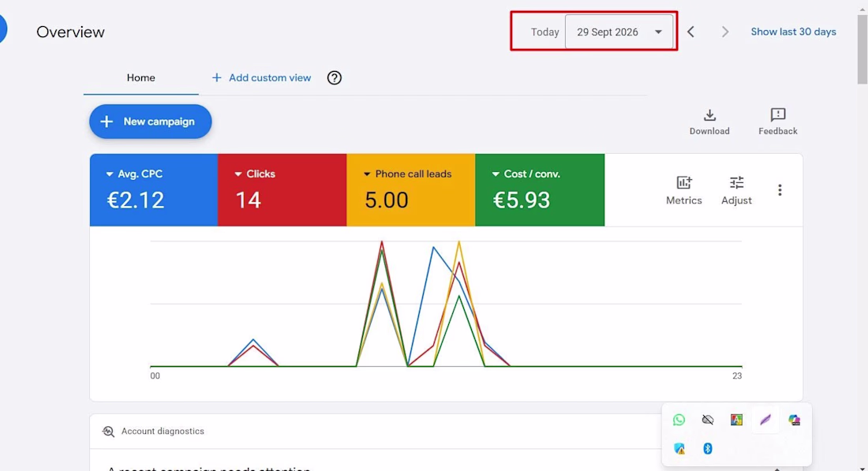868x471 pixels.
Task: Click the plus icon on New campaign
Action: (107, 121)
